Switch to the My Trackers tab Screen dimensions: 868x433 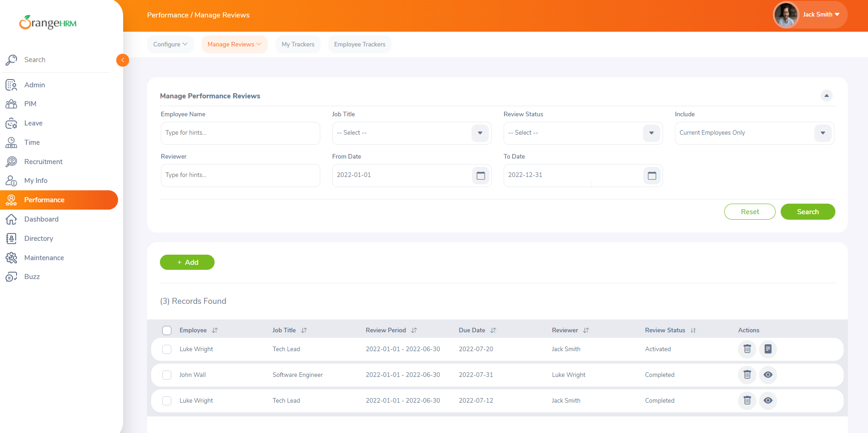pos(298,45)
